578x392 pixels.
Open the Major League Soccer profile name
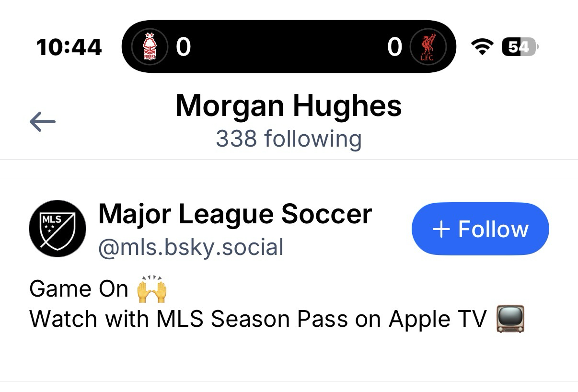coord(235,214)
